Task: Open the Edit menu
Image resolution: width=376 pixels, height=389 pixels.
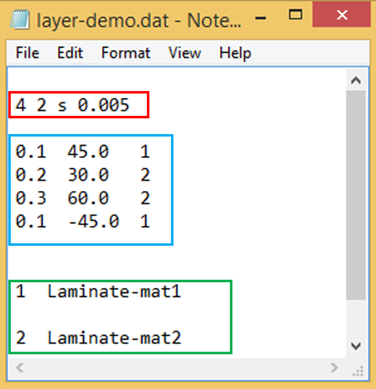Action: pyautogui.click(x=70, y=53)
